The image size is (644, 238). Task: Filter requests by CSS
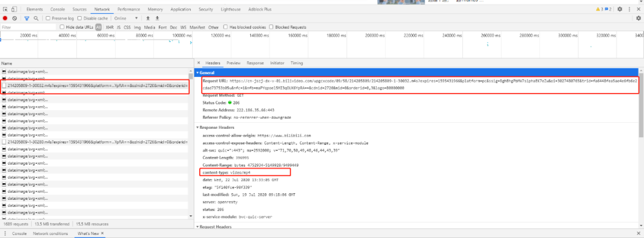(128, 27)
